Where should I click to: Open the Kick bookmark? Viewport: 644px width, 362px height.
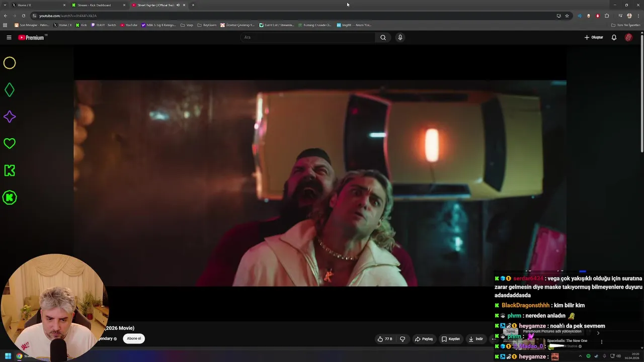tap(81, 25)
